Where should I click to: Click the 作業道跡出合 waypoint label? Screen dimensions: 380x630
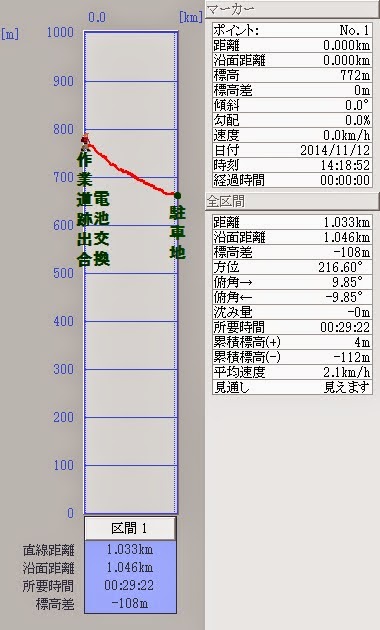[84, 209]
